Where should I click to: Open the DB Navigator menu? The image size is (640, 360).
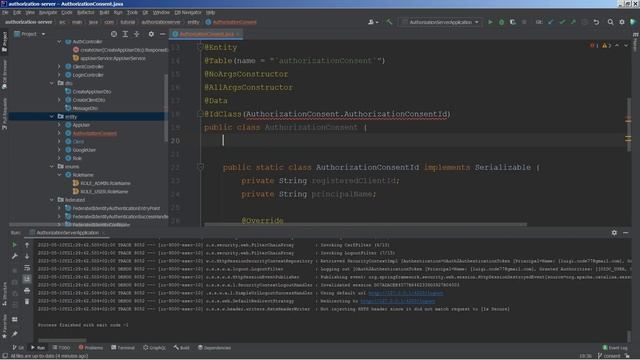click(x=188, y=13)
